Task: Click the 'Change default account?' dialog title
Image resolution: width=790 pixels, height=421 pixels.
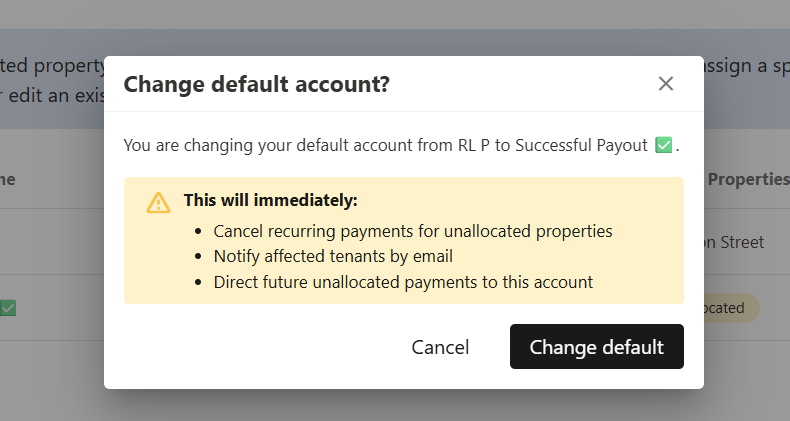Action: click(x=256, y=84)
